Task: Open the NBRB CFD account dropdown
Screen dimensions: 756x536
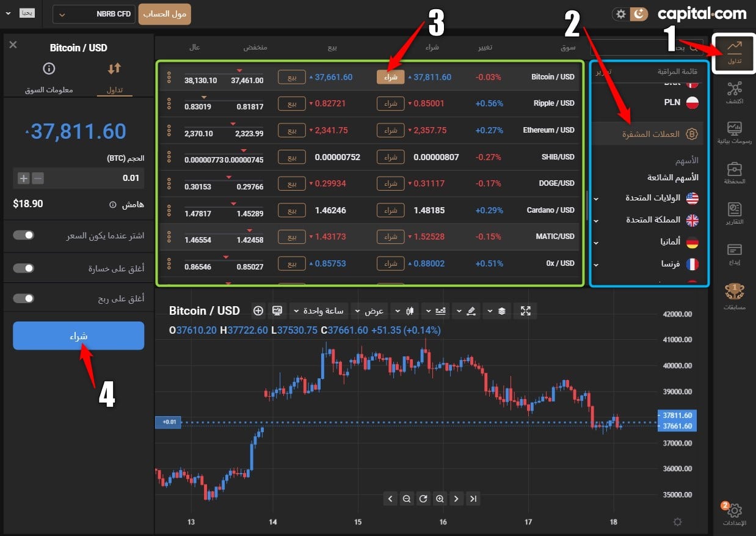Action: [94, 14]
